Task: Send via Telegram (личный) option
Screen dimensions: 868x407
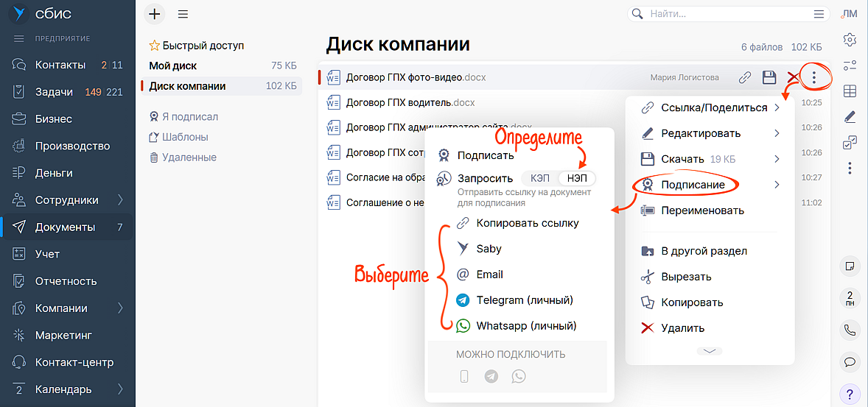Action: point(524,300)
